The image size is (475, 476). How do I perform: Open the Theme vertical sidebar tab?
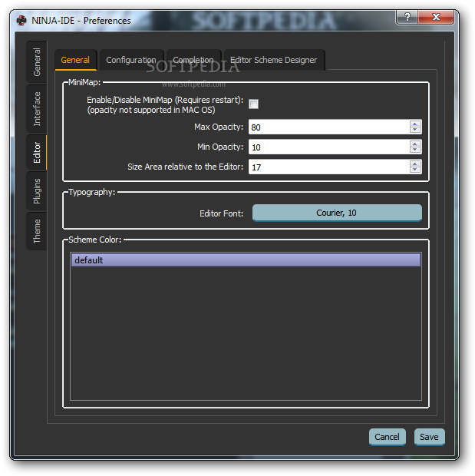pos(37,231)
